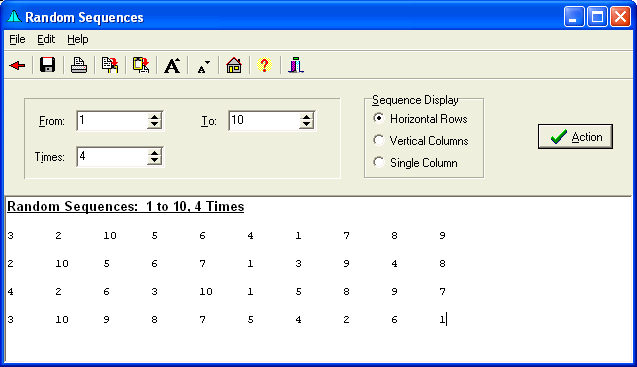
Task: Decrease the From value with down arrow
Action: (154, 124)
